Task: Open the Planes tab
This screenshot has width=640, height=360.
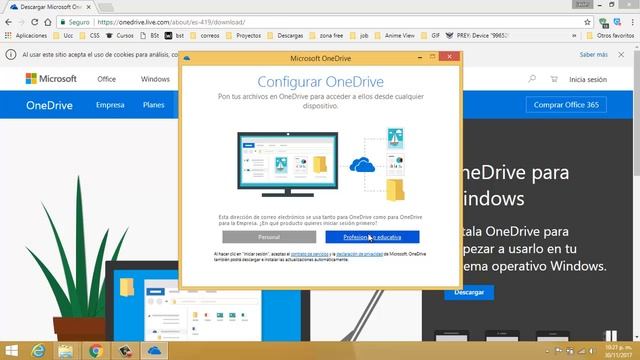Action: 153,105
